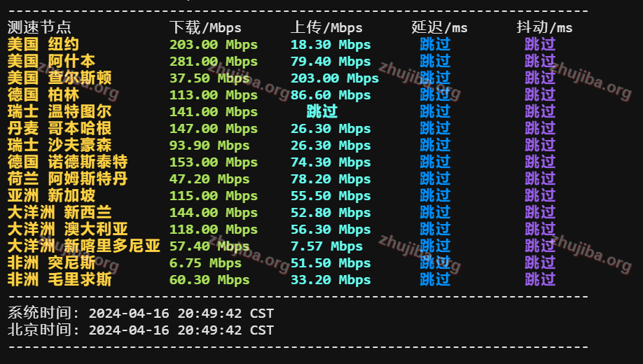Screen dimensions: 643x364
Task: Click the 57.40 Mbps download value
Action: coord(209,246)
